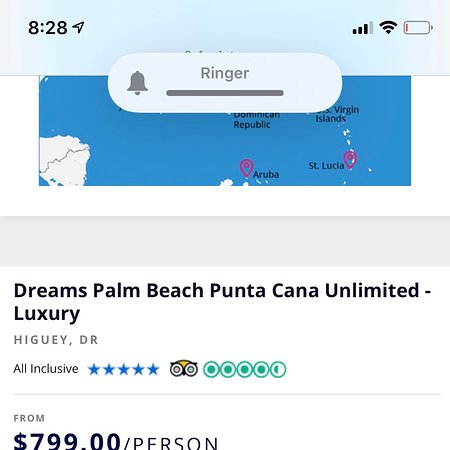
Task: Click the Yucatan landmass on the map
Action: click(x=64, y=160)
